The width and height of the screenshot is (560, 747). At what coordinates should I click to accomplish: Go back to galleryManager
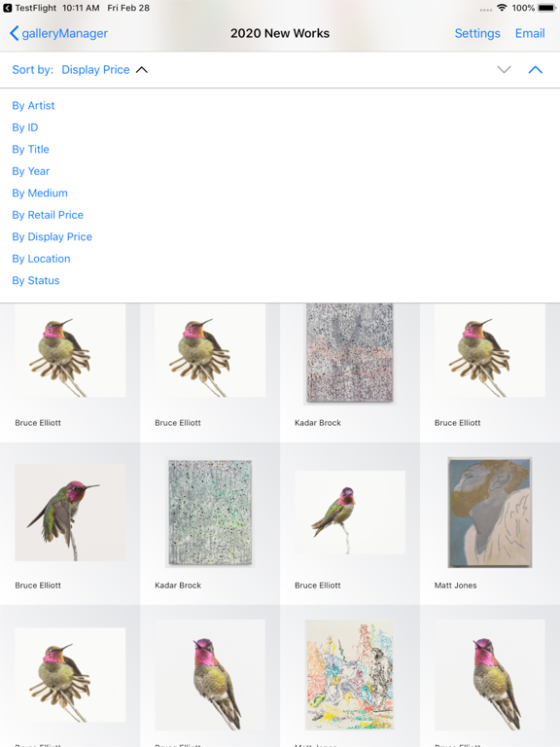tap(58, 33)
